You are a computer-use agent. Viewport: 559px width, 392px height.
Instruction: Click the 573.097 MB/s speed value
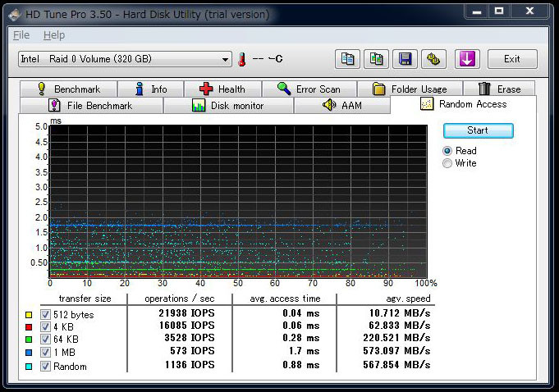tap(396, 351)
